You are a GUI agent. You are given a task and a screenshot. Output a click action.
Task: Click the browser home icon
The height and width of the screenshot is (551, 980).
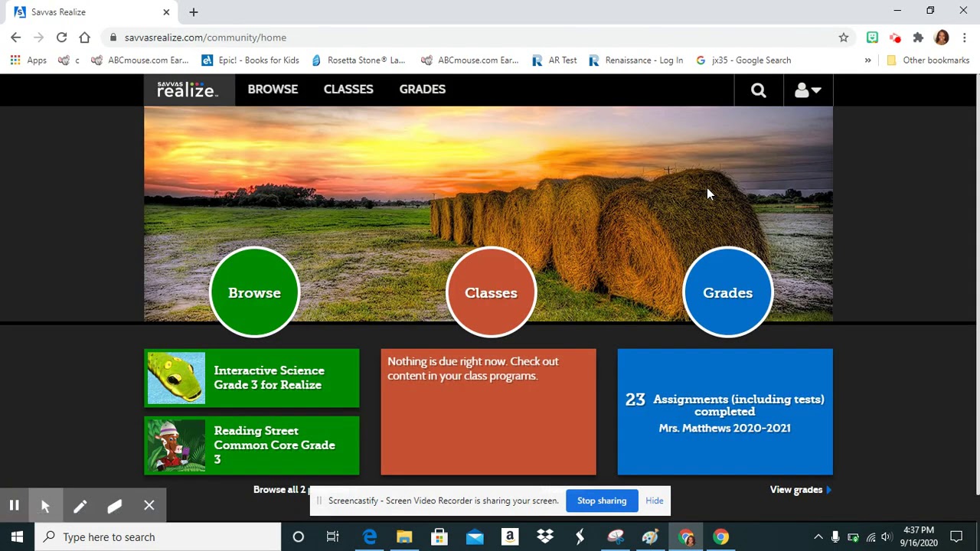point(84,37)
